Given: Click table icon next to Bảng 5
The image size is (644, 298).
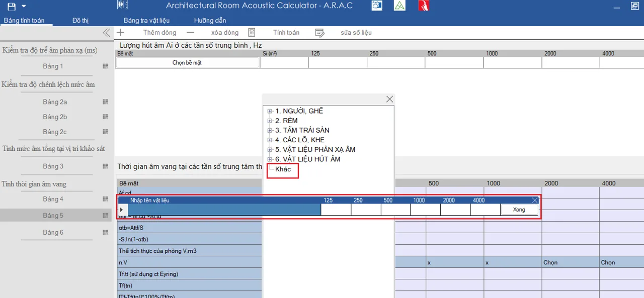Looking at the screenshot, I should click(x=106, y=216).
